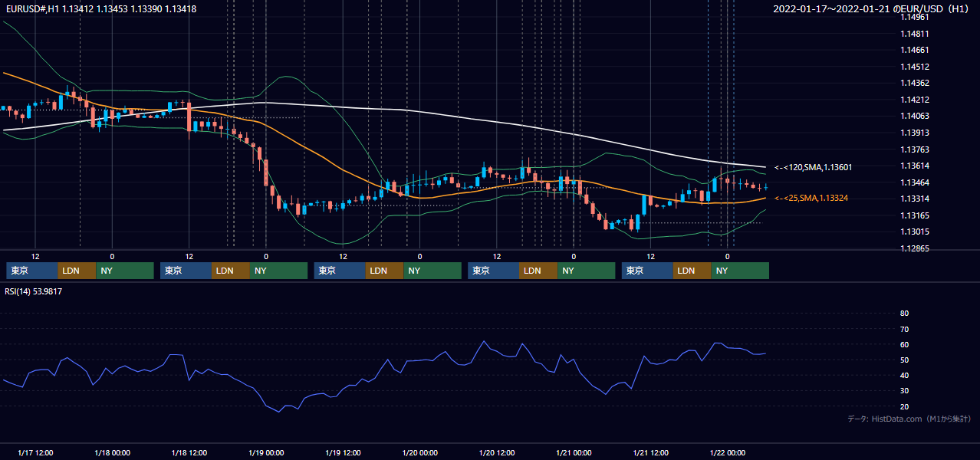Pick the 1/20 12:00 time label
Viewport: 980px width, 460px height.
click(x=497, y=452)
